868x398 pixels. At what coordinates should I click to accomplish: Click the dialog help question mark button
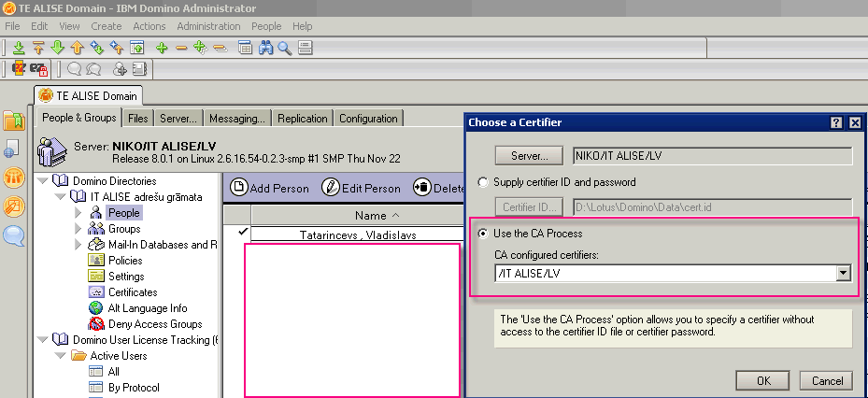pyautogui.click(x=836, y=123)
